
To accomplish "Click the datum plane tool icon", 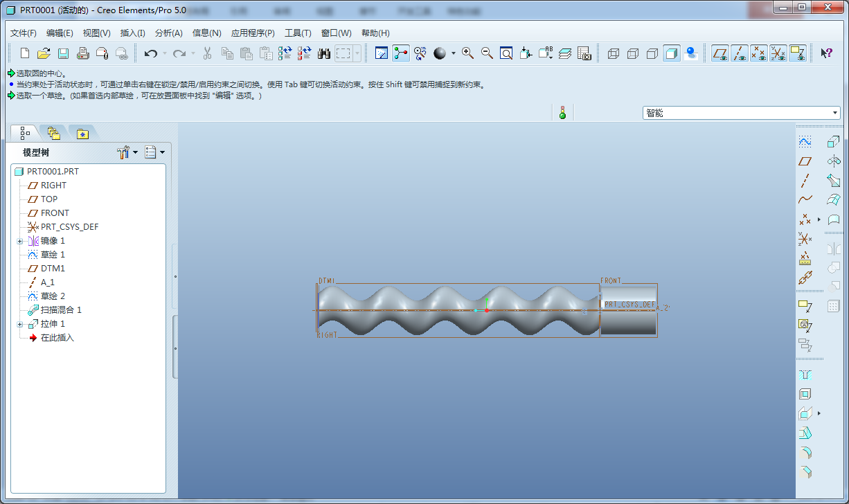I will click(x=805, y=161).
